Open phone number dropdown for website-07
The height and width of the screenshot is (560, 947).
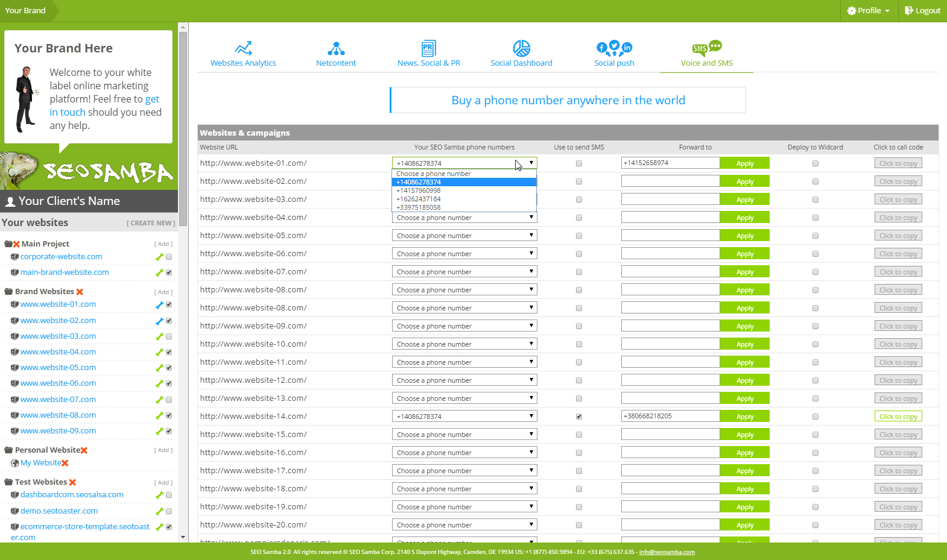point(464,272)
